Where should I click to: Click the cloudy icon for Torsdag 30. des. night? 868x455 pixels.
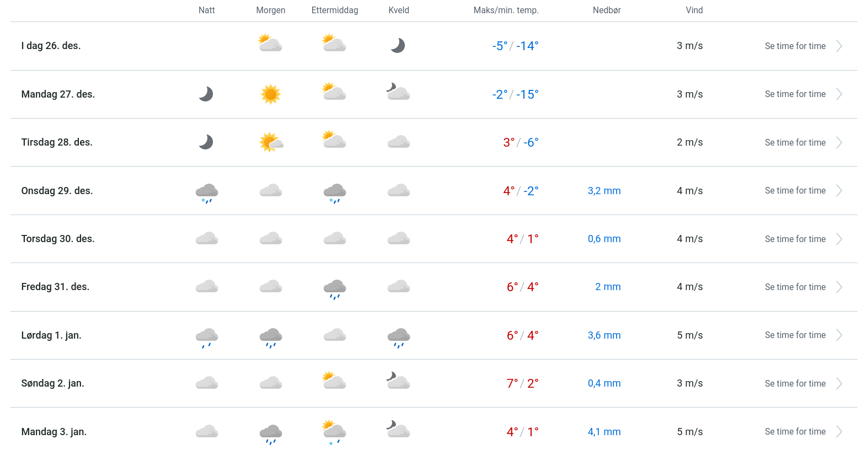click(207, 239)
